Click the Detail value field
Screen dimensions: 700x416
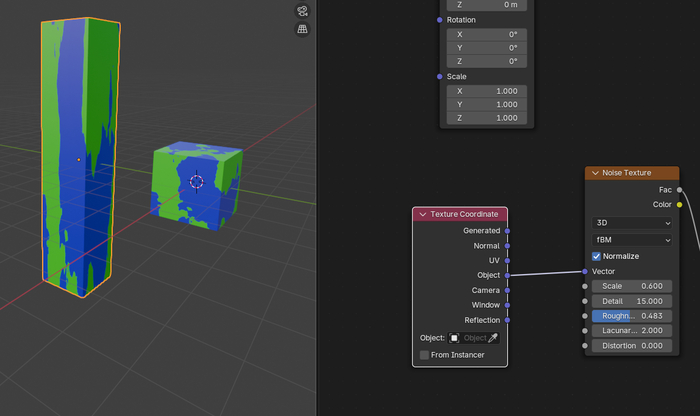(631, 301)
